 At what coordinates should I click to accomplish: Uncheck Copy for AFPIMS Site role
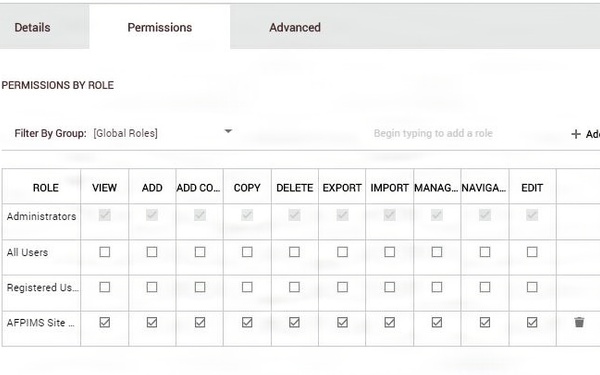pyautogui.click(x=247, y=322)
